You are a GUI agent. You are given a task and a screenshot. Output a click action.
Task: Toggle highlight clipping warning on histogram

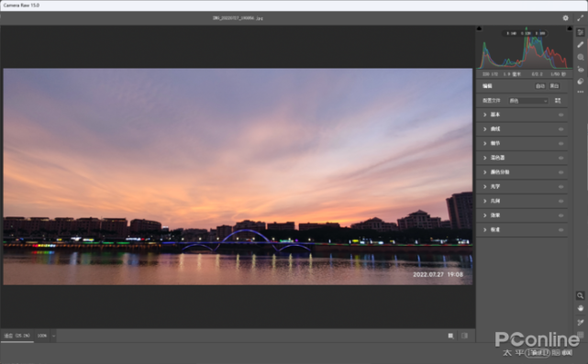[570, 28]
